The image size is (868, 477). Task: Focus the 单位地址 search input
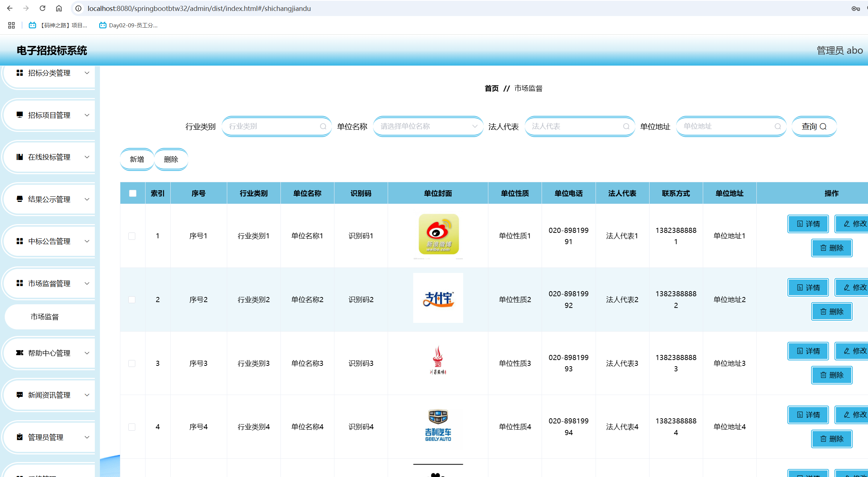[731, 126]
